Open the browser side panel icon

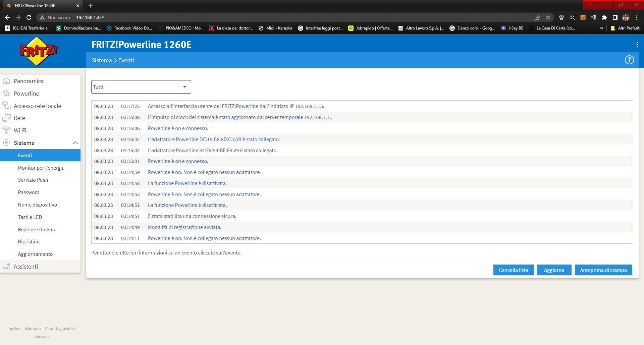click(615, 17)
